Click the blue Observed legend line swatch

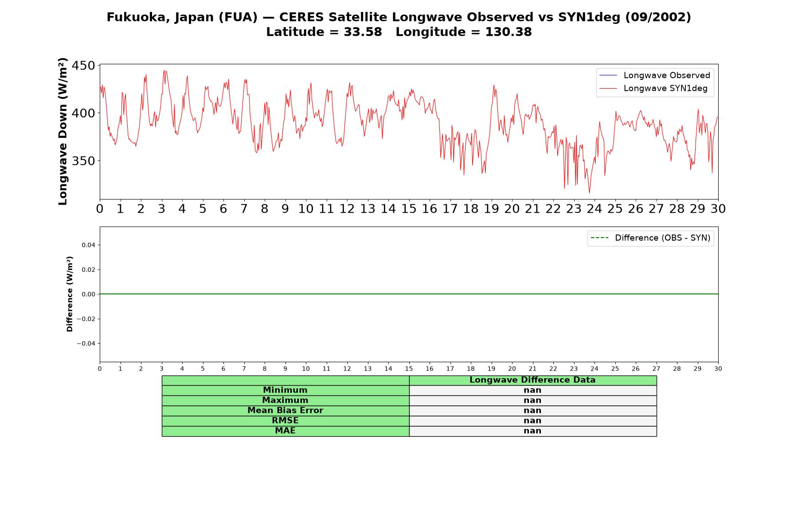coord(608,75)
